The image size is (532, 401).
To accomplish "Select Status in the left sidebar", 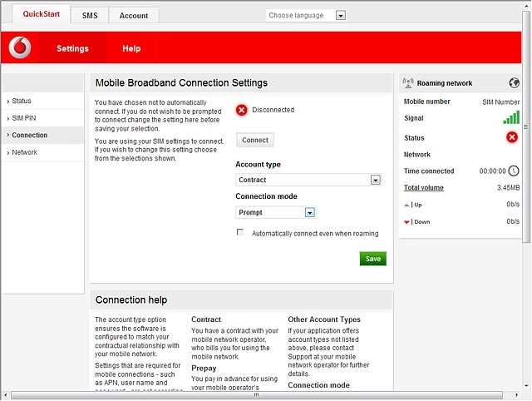I will 42,101.
